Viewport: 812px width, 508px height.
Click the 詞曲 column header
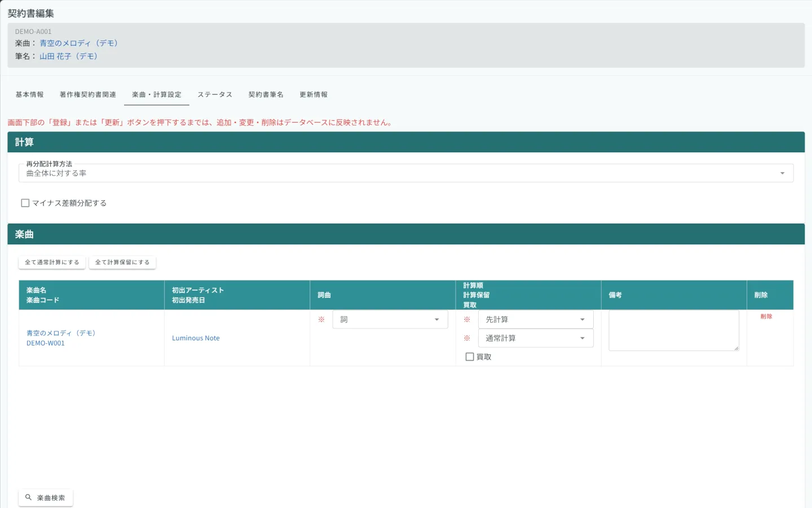(x=382, y=295)
